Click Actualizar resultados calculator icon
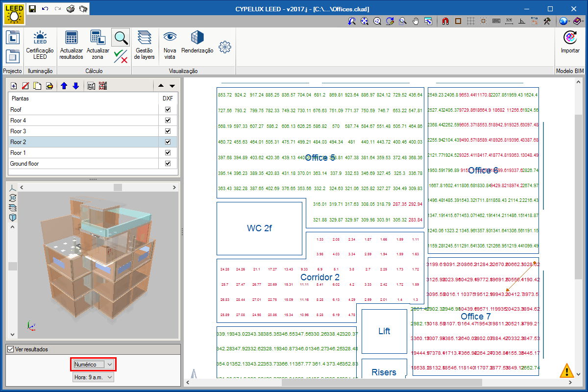Viewport: 588px width, 392px height. tap(72, 45)
